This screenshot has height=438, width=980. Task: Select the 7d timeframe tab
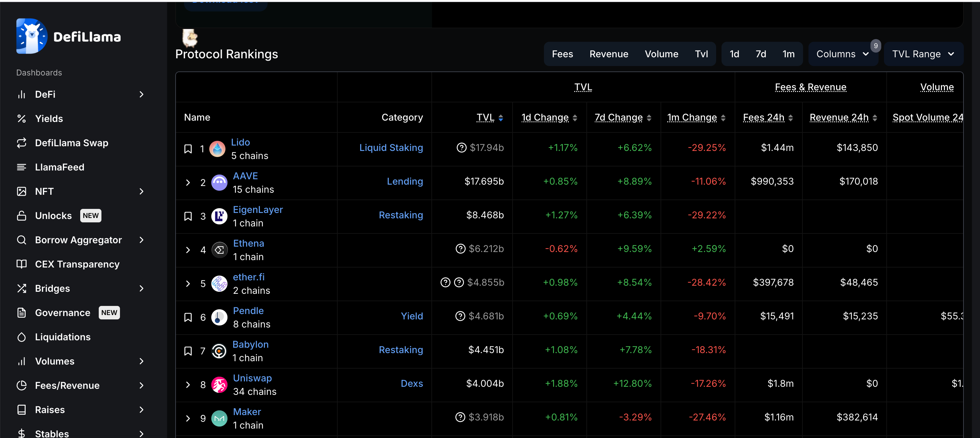tap(761, 54)
